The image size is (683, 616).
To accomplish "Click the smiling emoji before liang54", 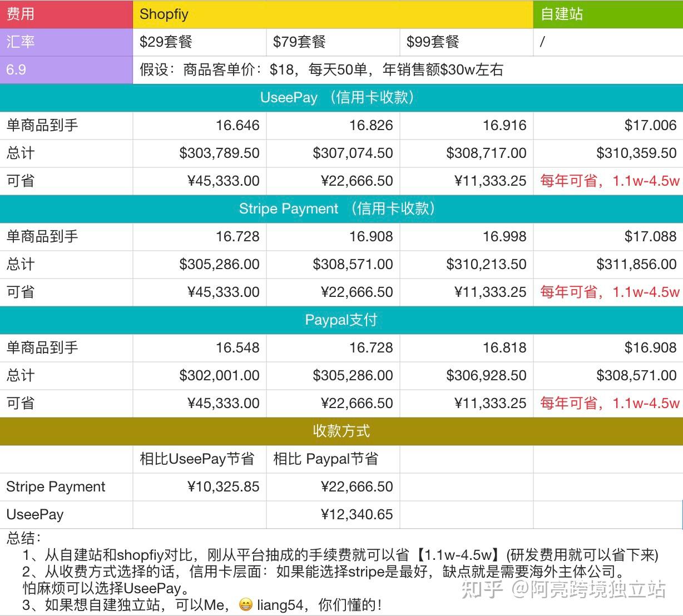I will [x=245, y=605].
